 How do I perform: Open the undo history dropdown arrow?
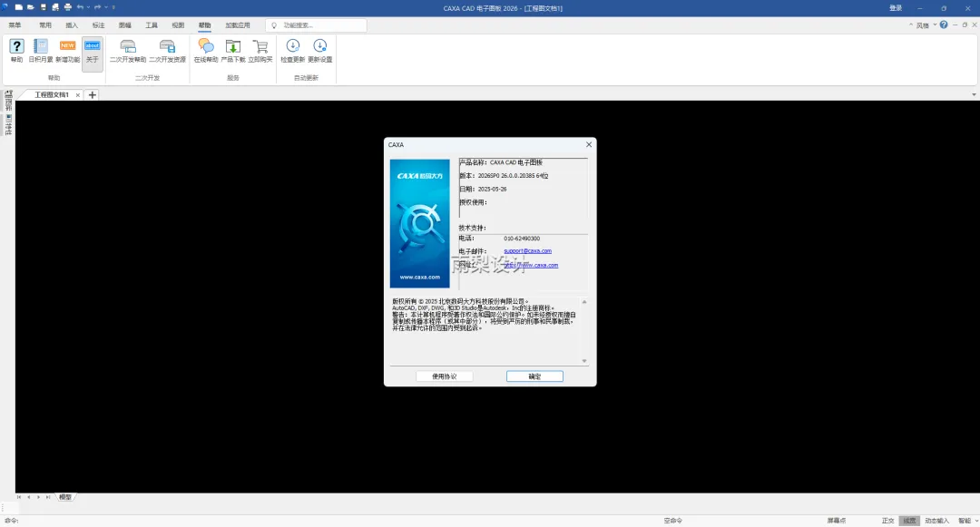[x=88, y=7]
